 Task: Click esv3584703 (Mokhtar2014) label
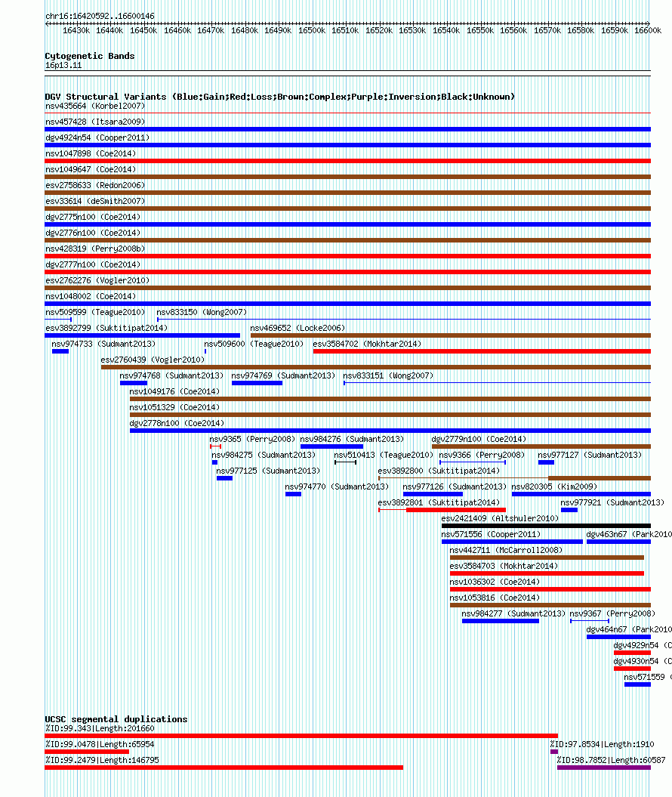pyautogui.click(x=504, y=566)
